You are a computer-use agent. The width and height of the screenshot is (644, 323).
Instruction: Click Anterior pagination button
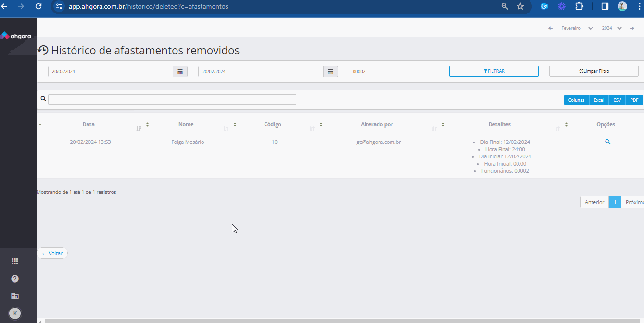tap(594, 202)
